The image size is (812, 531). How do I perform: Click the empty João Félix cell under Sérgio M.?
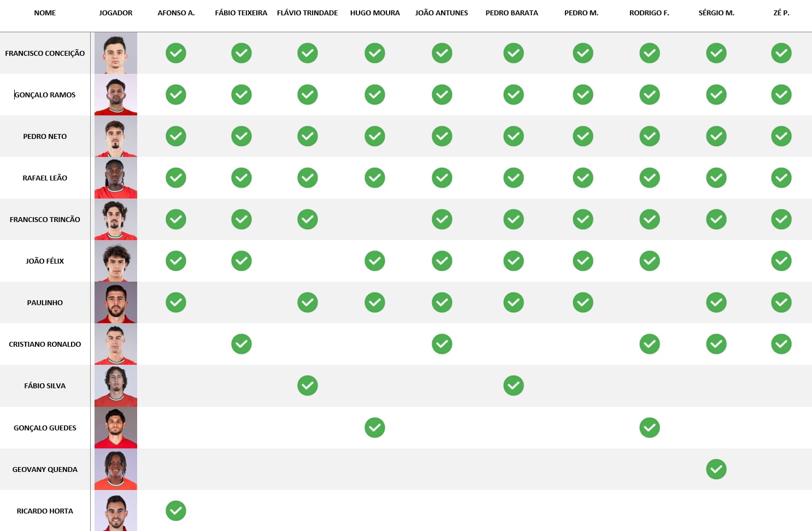pos(716,261)
